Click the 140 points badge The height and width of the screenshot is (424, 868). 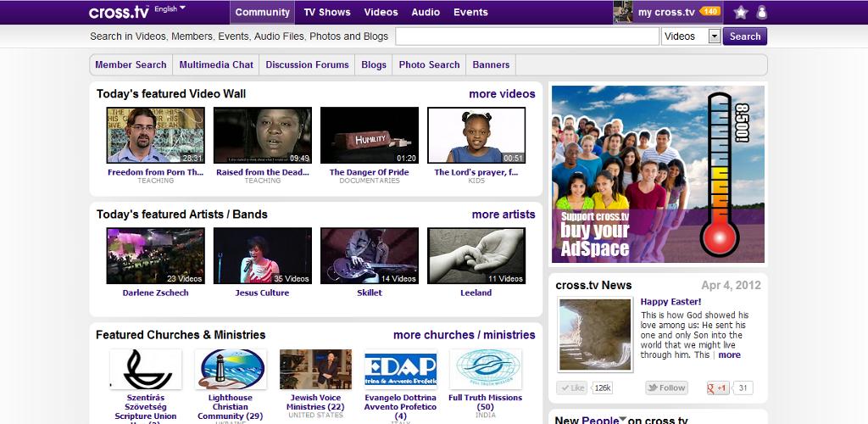point(709,11)
